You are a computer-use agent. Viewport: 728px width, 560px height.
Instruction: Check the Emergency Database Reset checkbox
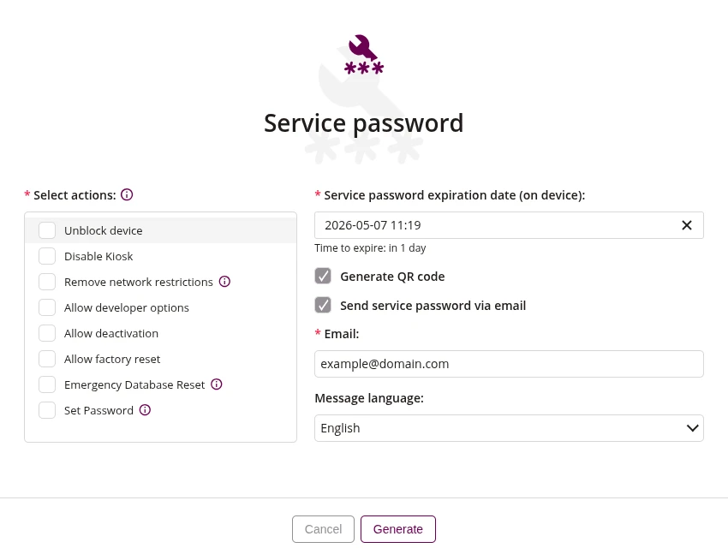(47, 384)
